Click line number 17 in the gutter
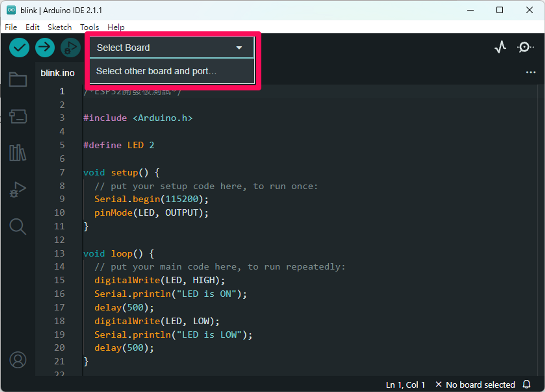This screenshot has height=392, width=545. 59,307
